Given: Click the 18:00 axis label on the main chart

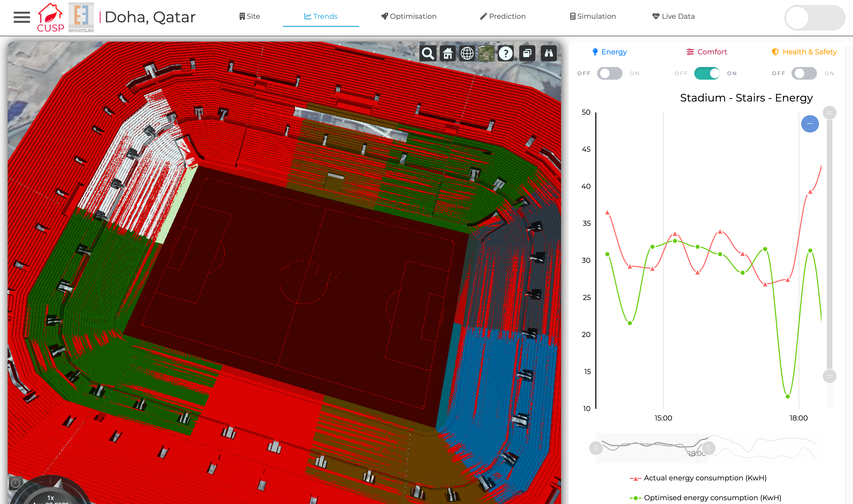Looking at the screenshot, I should click(798, 418).
